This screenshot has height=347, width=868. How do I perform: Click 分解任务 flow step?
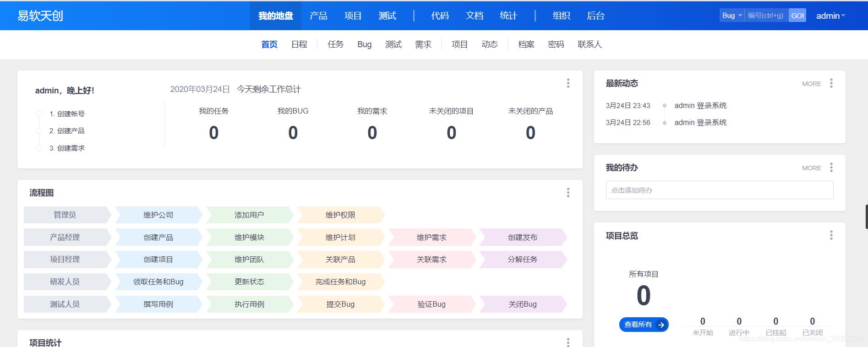[x=523, y=259]
